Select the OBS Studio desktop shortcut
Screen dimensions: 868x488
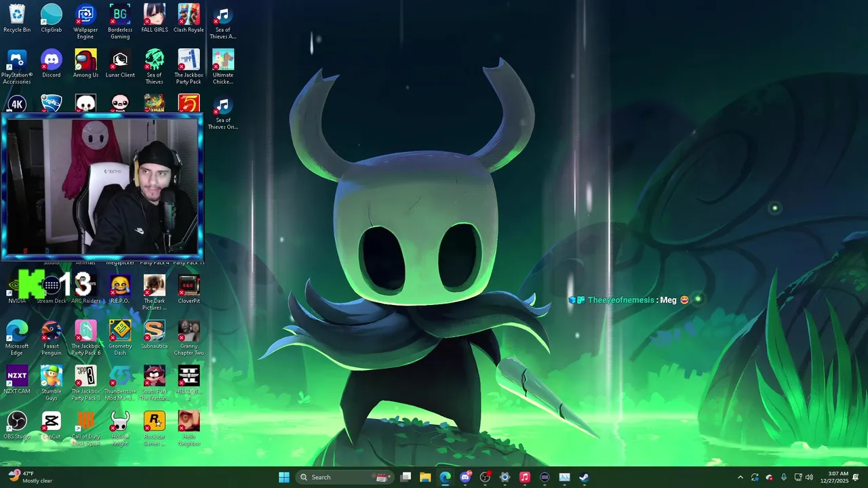coord(17,426)
